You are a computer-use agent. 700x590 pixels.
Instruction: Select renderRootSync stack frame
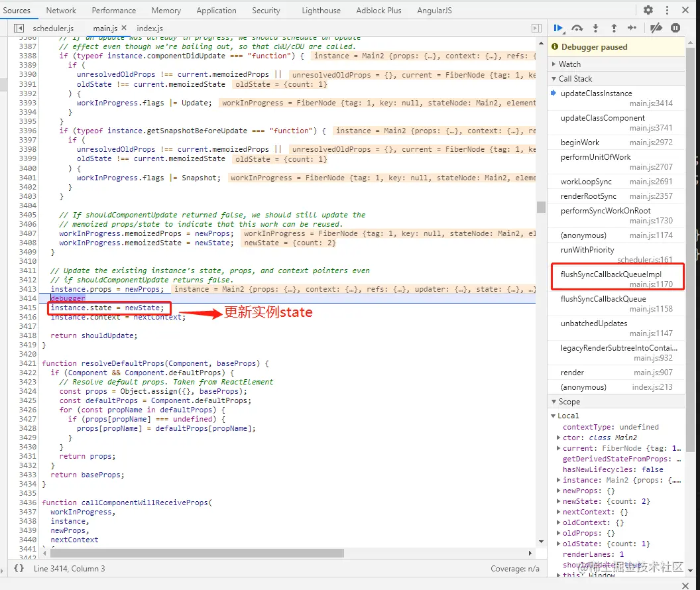(x=616, y=196)
